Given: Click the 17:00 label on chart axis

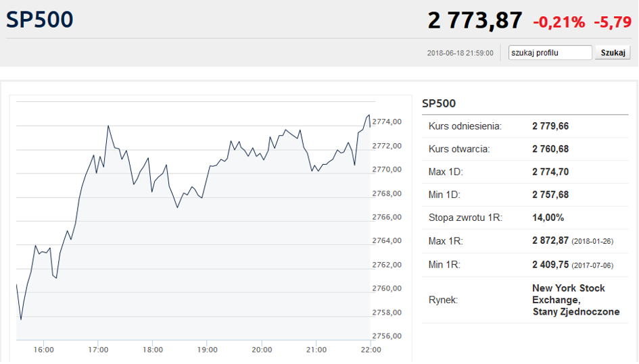Looking at the screenshot, I should [x=98, y=350].
